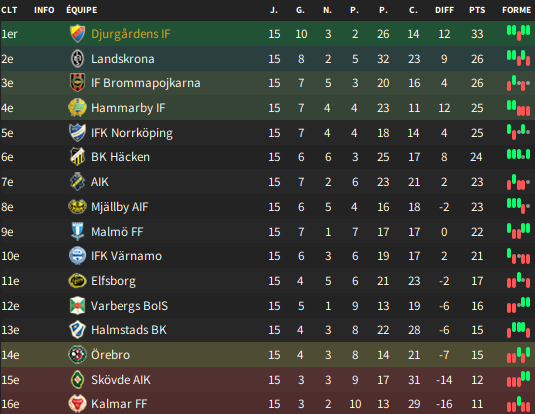Open the Elfsborg team name link
Viewport: 535px width, 414px height.
coord(113,281)
